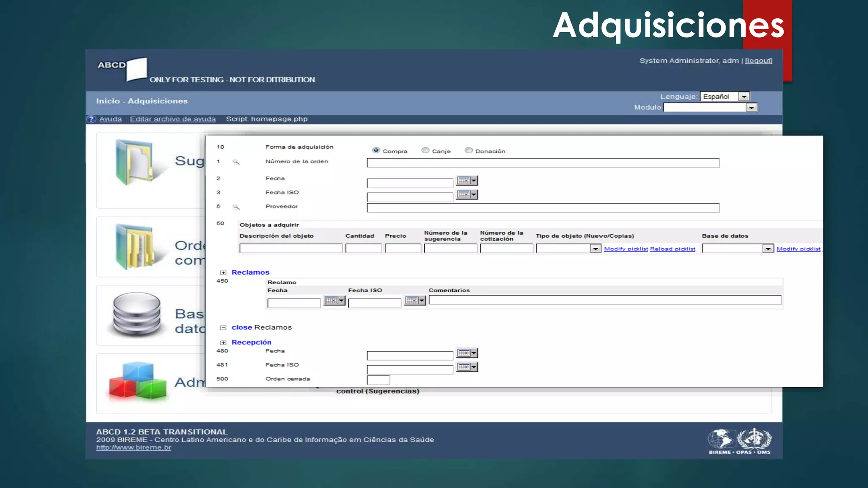868x488 pixels.
Task: Click the Descripción del objeto input field
Action: tap(291, 249)
